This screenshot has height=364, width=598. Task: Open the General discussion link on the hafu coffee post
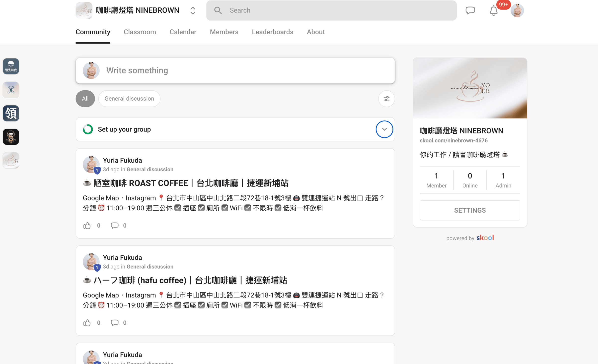150,267
